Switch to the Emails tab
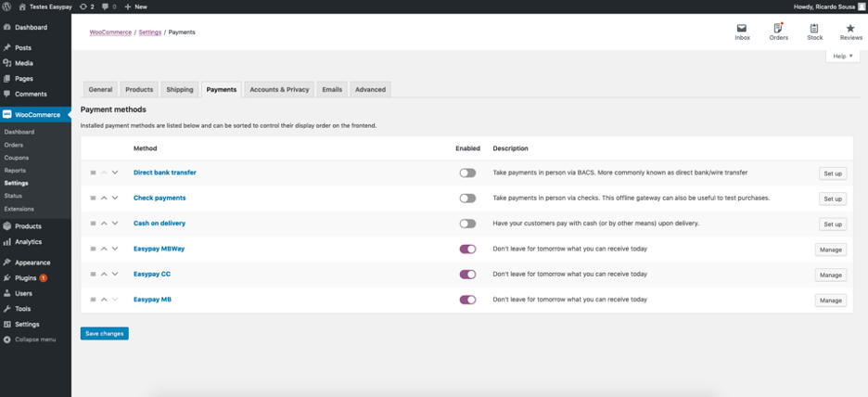This screenshot has height=397, width=868. [332, 89]
